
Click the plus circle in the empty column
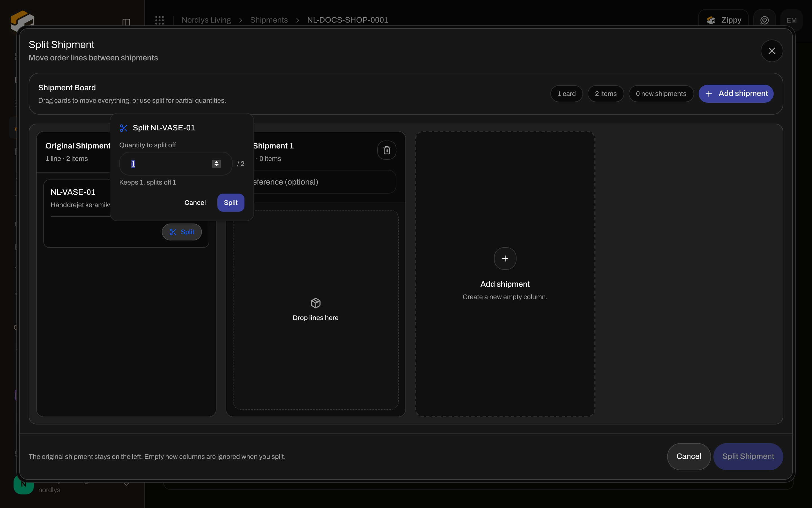coord(505,258)
